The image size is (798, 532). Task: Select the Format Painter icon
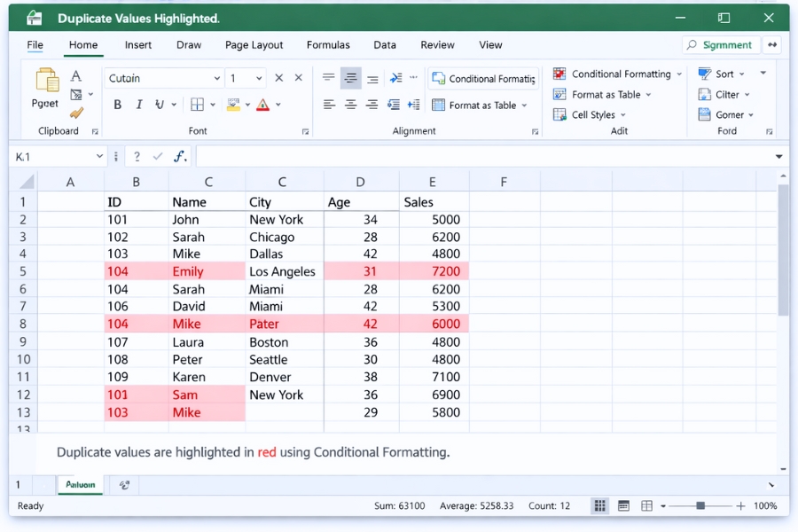[78, 113]
